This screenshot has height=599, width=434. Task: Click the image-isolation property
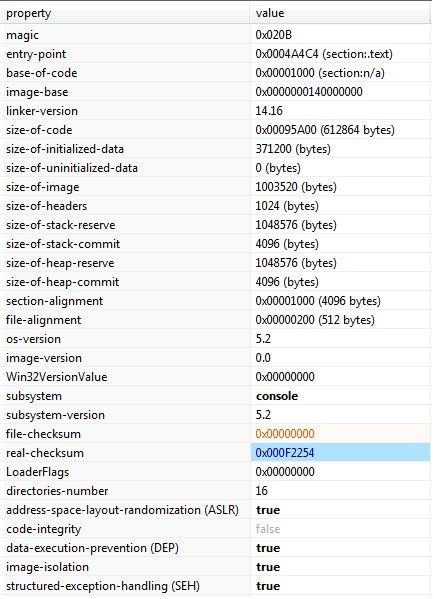pyautogui.click(x=47, y=567)
